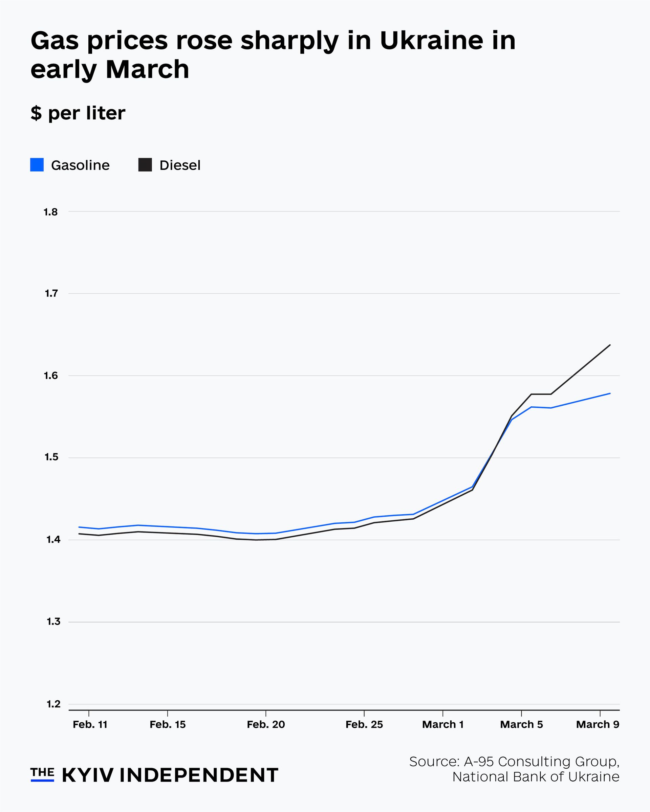Screen dimensions: 650x812
Task: Click the Kyiv Independent logo
Action: point(154,775)
